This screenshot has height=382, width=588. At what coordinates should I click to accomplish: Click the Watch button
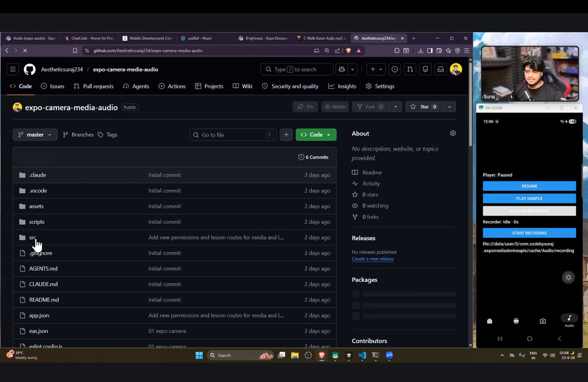(x=335, y=107)
